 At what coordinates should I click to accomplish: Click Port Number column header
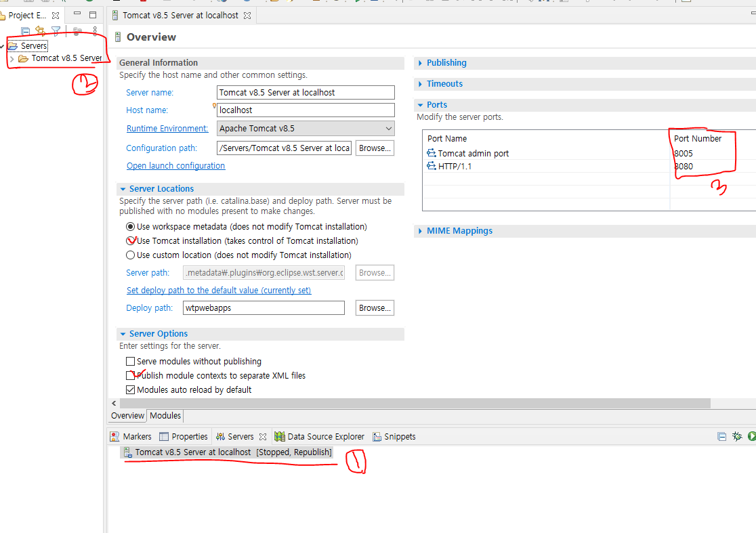[697, 138]
